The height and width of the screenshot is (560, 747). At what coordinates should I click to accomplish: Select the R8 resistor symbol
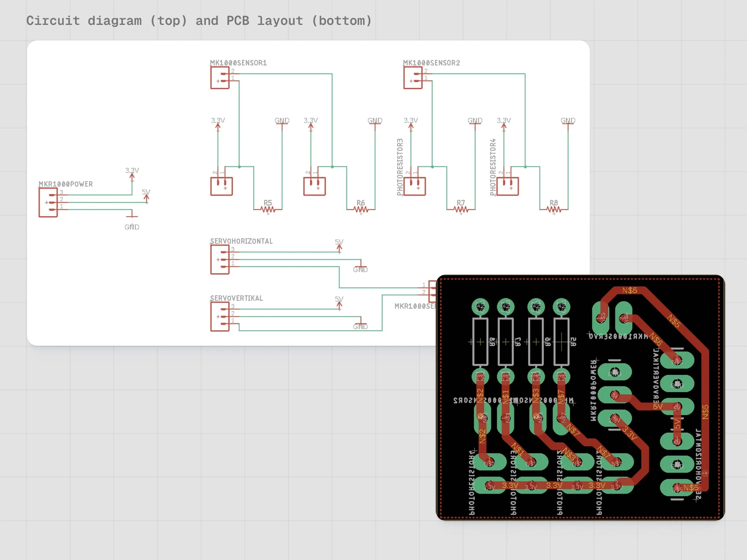554,210
